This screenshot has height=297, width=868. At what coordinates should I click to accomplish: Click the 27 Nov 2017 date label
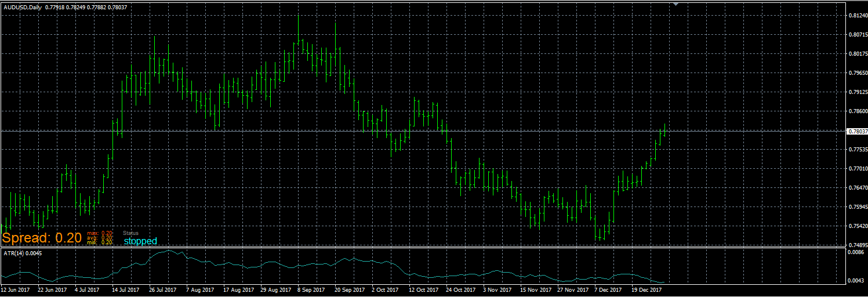572,289
